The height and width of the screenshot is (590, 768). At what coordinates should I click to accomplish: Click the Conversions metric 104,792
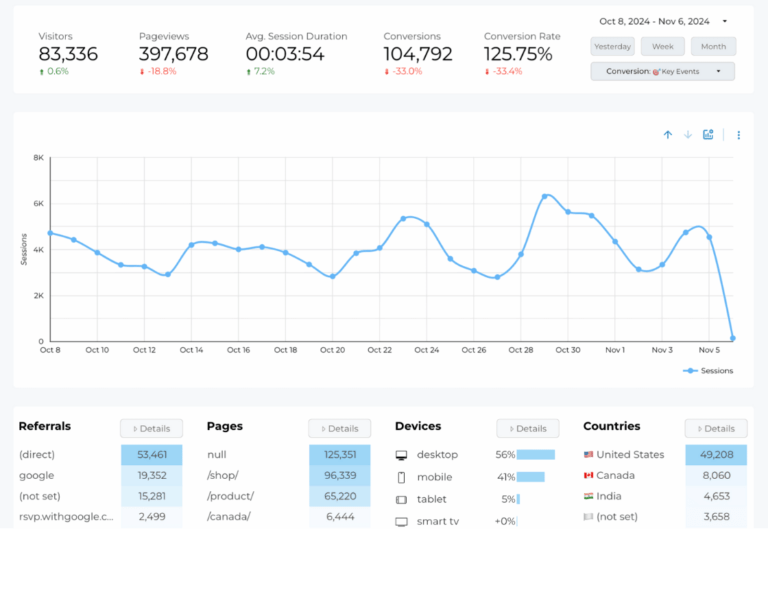point(418,54)
